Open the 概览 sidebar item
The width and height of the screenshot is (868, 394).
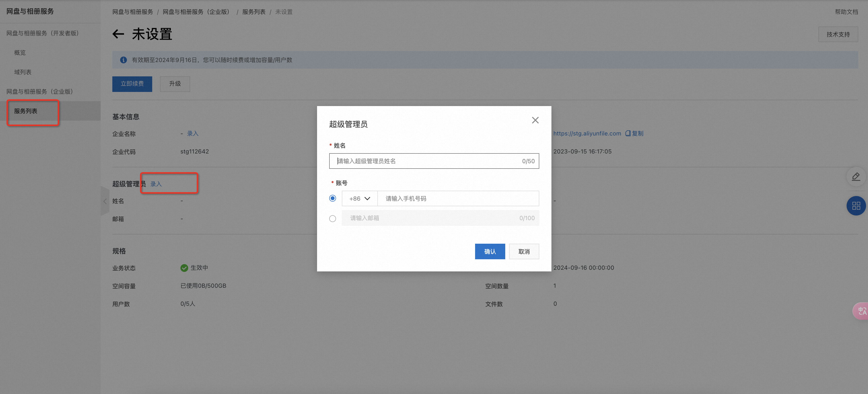[20, 53]
